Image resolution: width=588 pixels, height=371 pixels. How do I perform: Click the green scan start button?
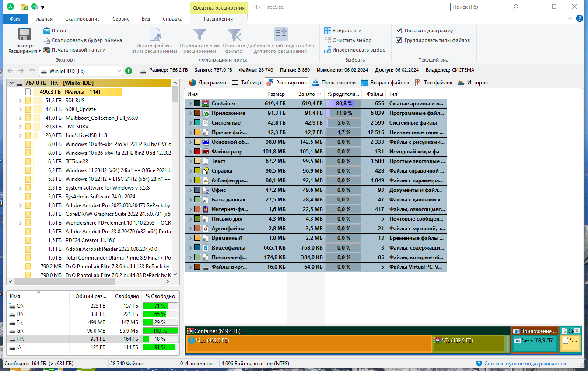[x=129, y=71]
